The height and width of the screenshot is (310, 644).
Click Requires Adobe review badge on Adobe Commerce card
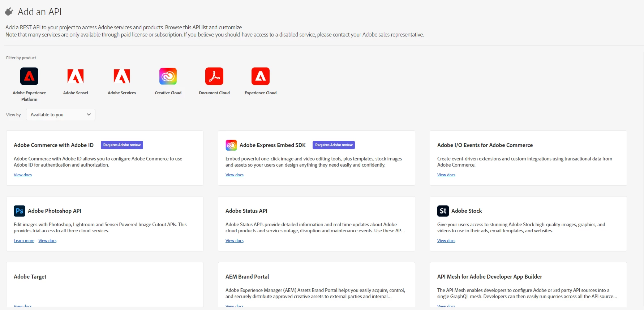(122, 145)
